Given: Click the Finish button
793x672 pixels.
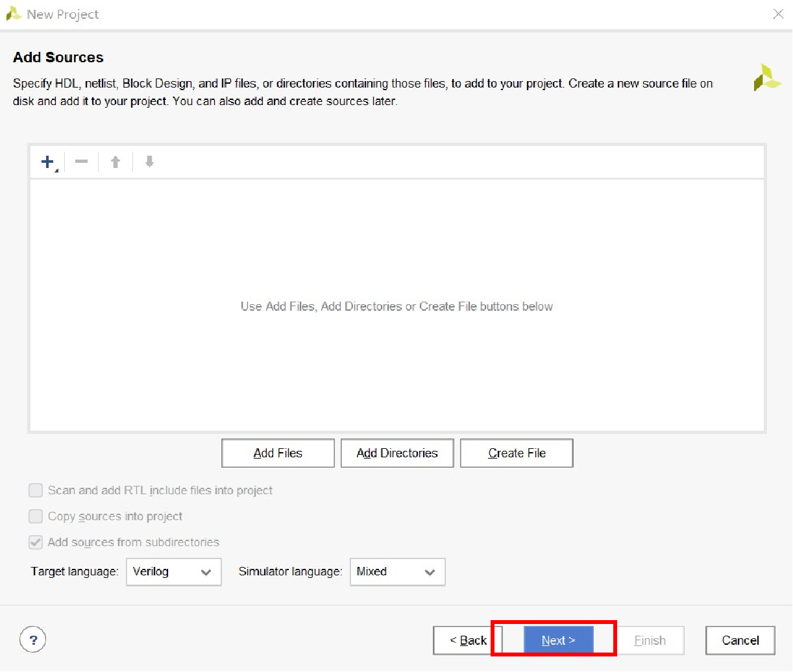Looking at the screenshot, I should 650,640.
